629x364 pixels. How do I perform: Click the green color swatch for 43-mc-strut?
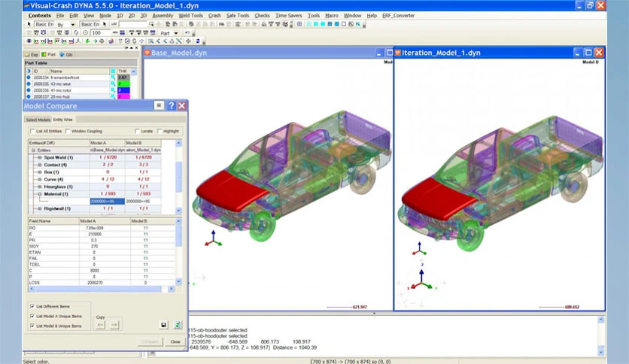[123, 83]
